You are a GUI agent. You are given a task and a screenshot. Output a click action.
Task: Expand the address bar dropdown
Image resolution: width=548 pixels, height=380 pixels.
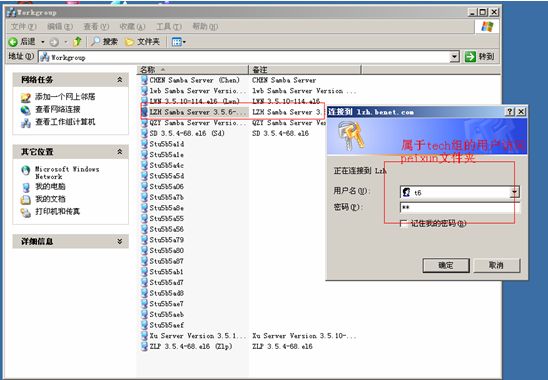click(454, 57)
